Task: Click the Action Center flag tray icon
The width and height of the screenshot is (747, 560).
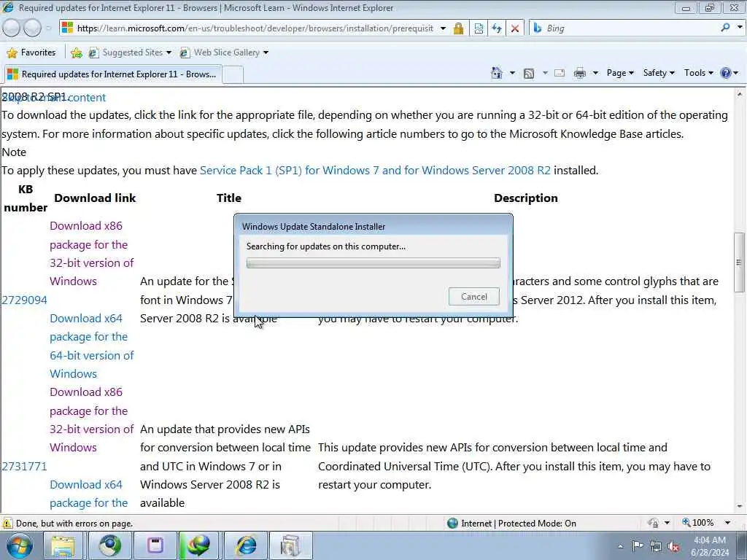Action: coord(638,545)
